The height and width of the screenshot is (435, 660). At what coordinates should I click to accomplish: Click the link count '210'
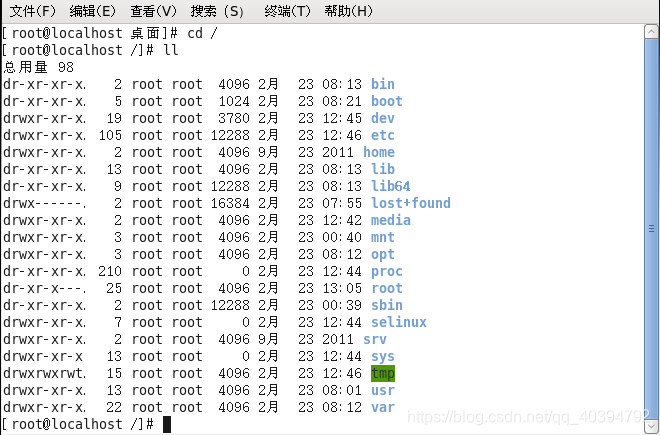click(x=110, y=271)
